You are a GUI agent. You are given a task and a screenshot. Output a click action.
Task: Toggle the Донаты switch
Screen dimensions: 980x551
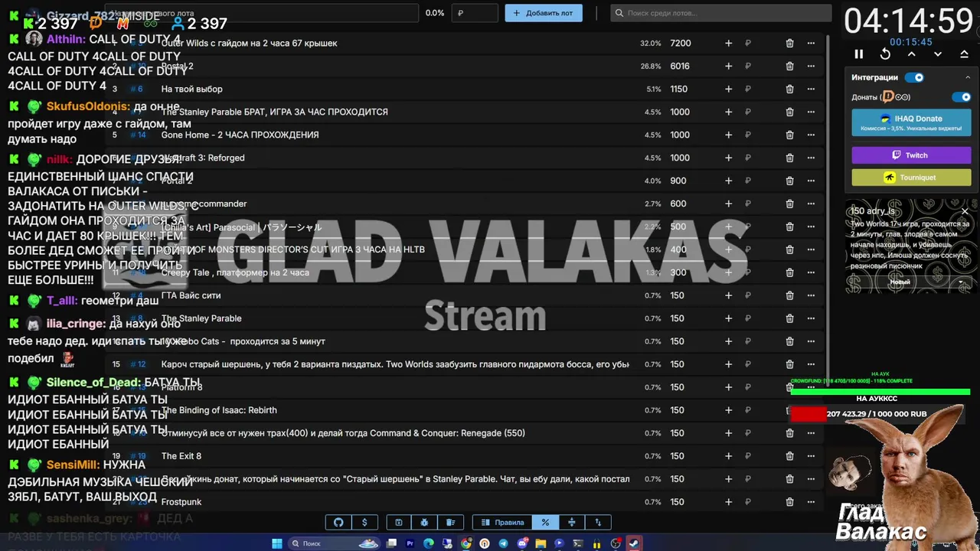961,97
